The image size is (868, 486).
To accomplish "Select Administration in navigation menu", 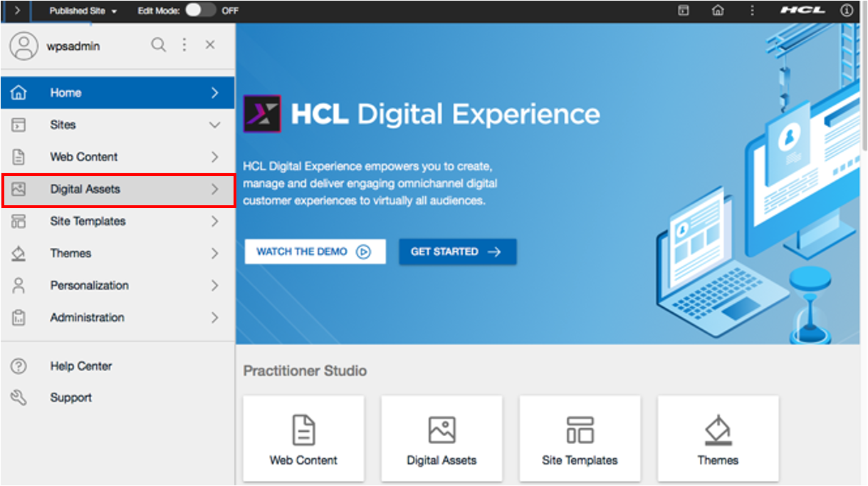I will tap(117, 317).
